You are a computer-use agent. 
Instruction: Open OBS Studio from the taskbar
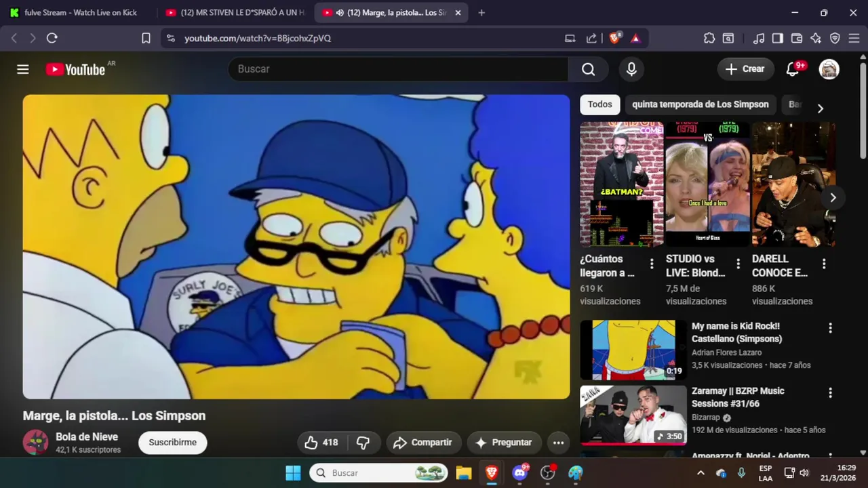click(x=548, y=473)
